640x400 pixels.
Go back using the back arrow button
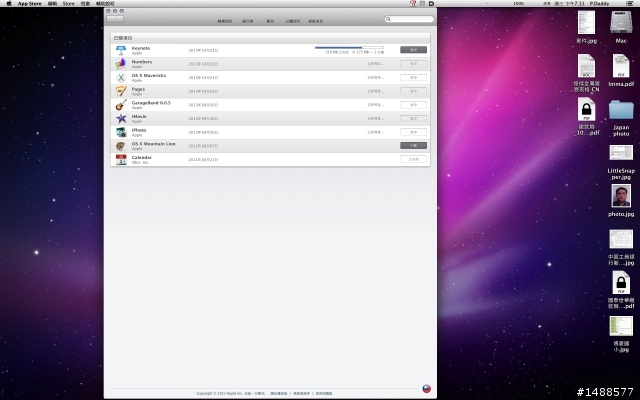click(111, 19)
